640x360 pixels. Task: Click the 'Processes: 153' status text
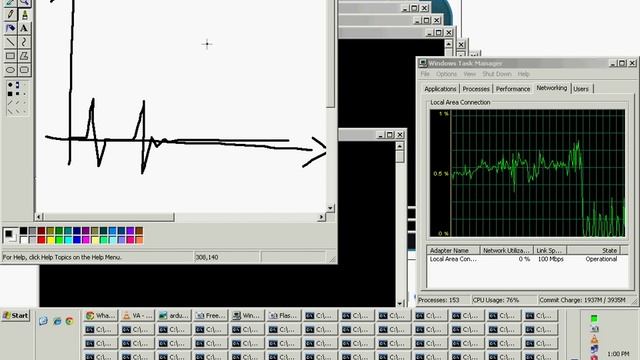coord(439,300)
